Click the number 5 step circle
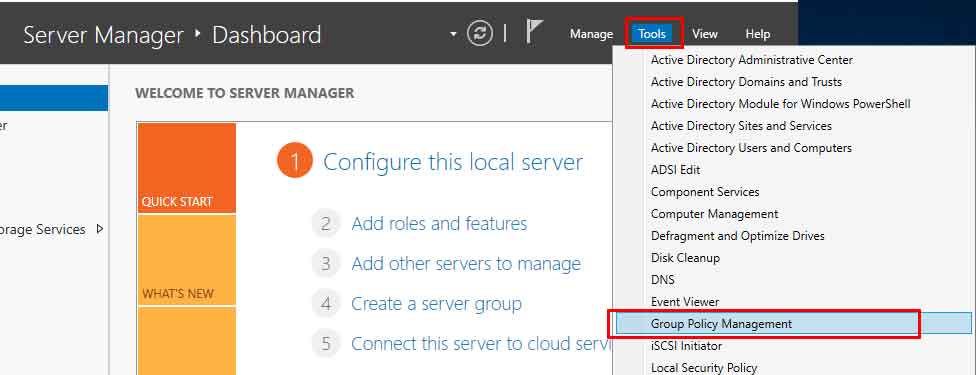 point(326,344)
